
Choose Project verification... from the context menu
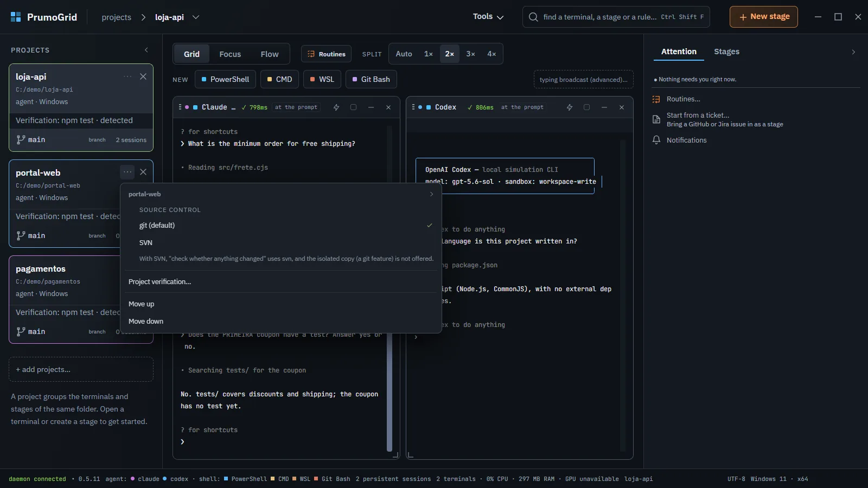(x=281, y=281)
